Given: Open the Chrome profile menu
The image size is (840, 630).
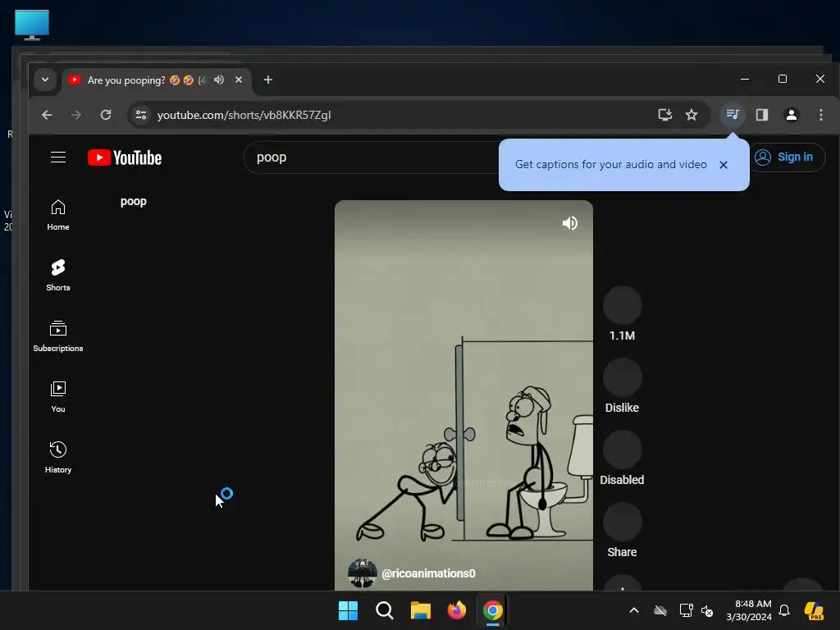Looking at the screenshot, I should [792, 115].
